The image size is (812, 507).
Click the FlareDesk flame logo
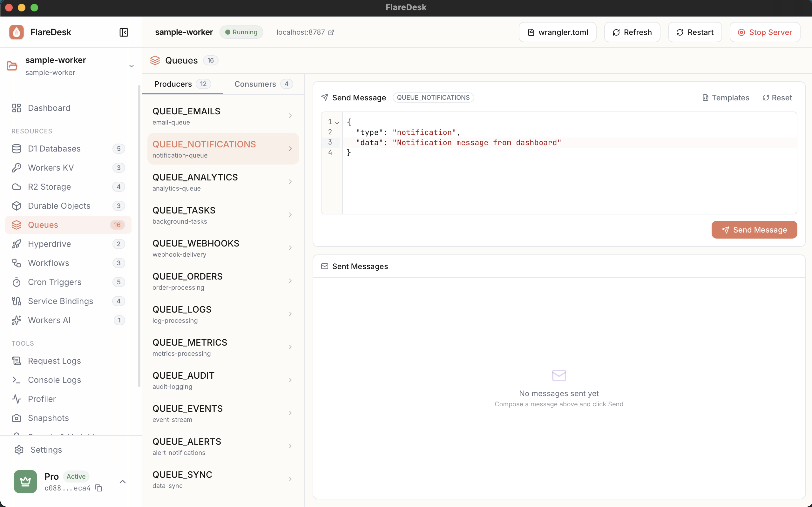click(x=17, y=32)
